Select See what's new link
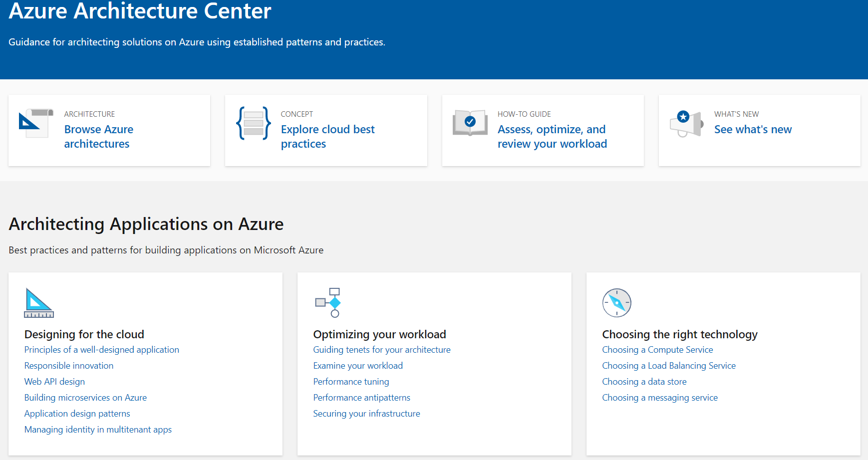This screenshot has width=868, height=460. pos(753,130)
